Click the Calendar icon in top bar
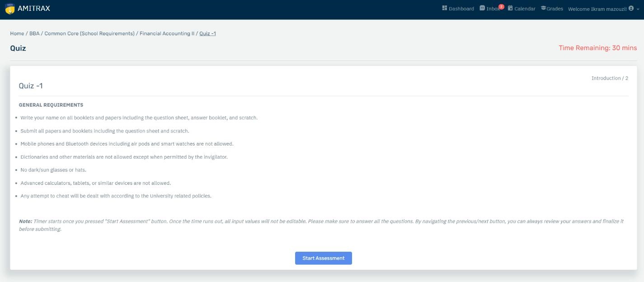This screenshot has height=282, width=644. (510, 8)
